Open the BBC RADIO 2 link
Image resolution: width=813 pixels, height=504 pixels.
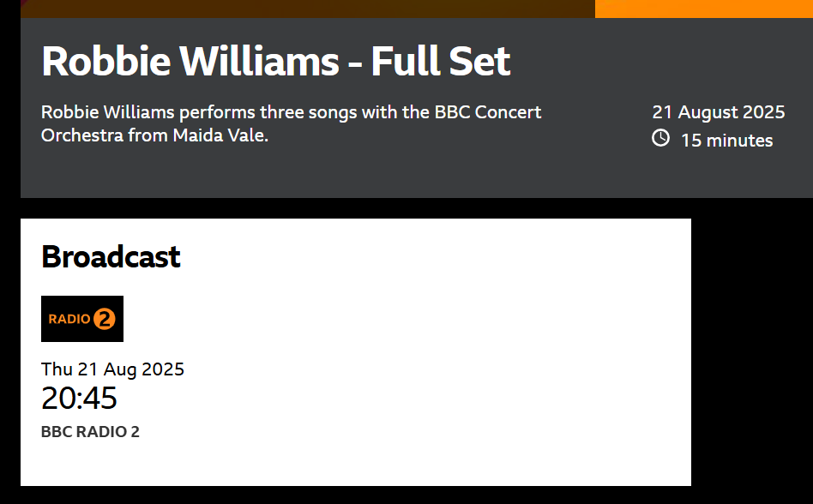point(90,431)
